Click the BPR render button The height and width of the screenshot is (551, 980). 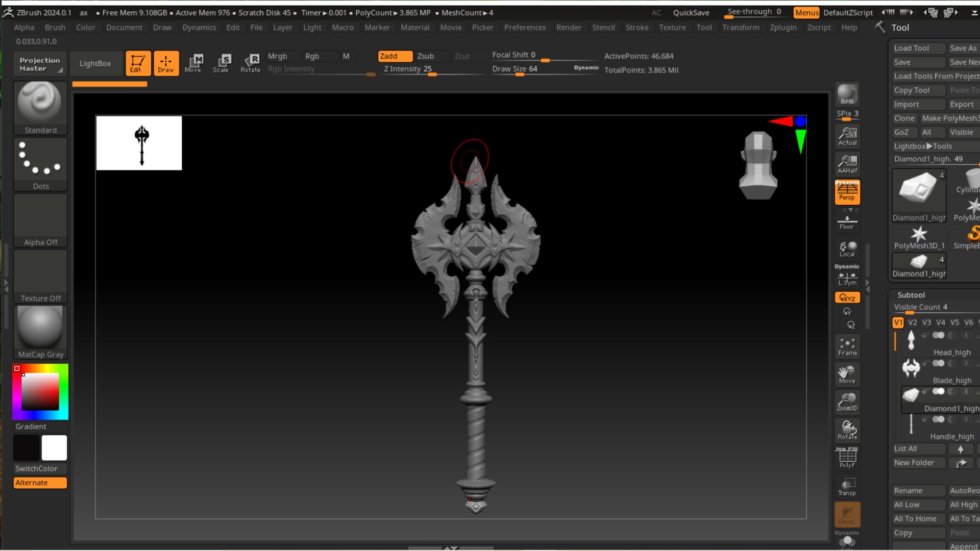coord(847,95)
